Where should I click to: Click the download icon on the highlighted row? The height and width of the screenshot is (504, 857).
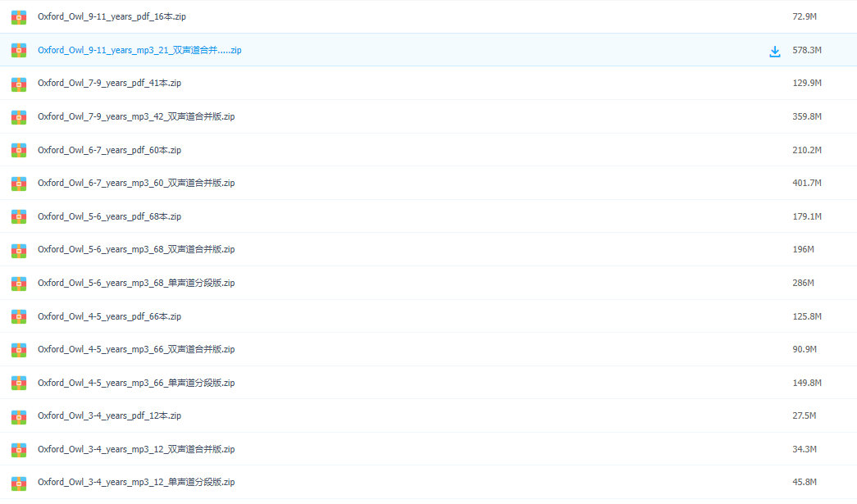(774, 51)
